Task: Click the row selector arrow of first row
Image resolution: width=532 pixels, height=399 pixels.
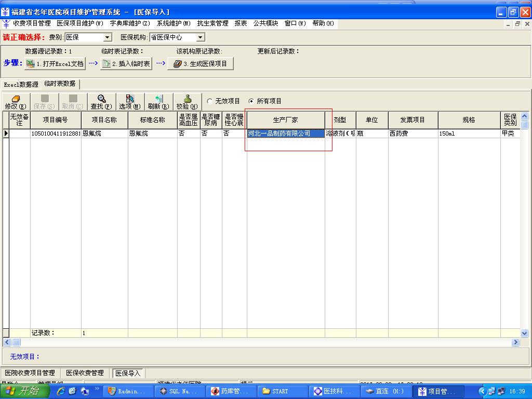Action: click(6, 134)
